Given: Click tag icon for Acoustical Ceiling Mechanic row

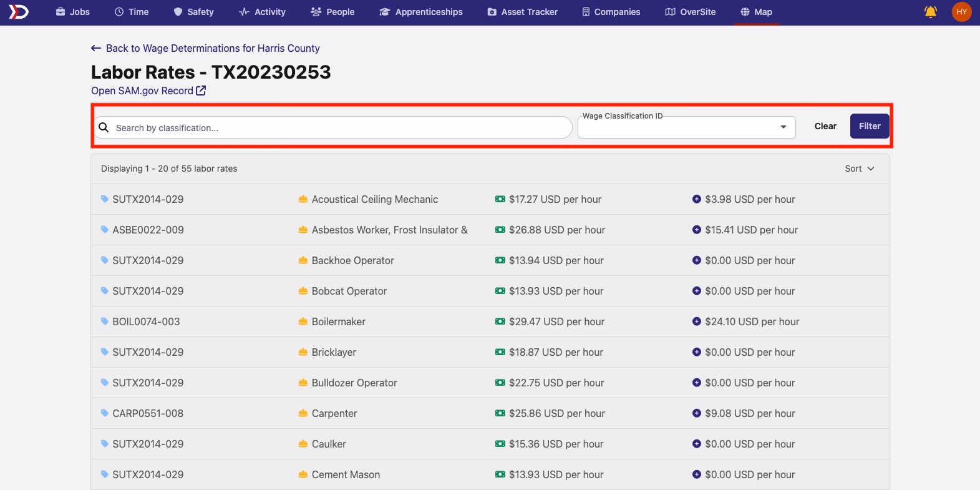Looking at the screenshot, I should tap(105, 199).
